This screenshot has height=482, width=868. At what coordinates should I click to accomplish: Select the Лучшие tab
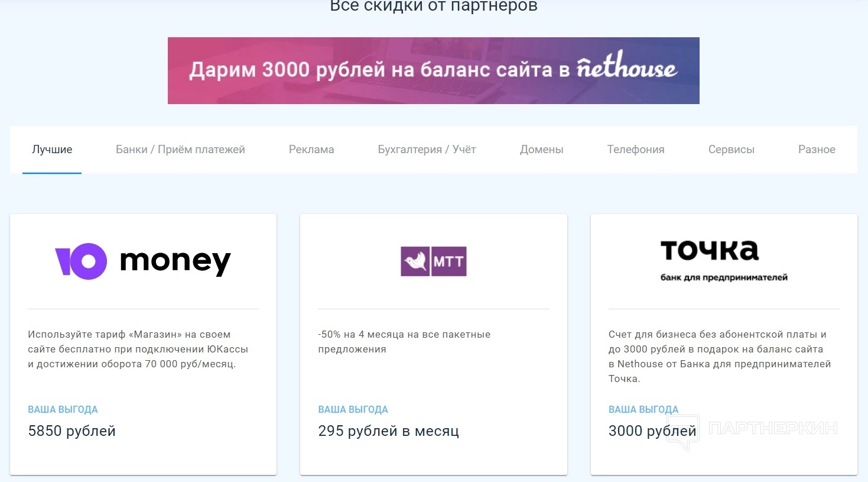[x=52, y=150]
